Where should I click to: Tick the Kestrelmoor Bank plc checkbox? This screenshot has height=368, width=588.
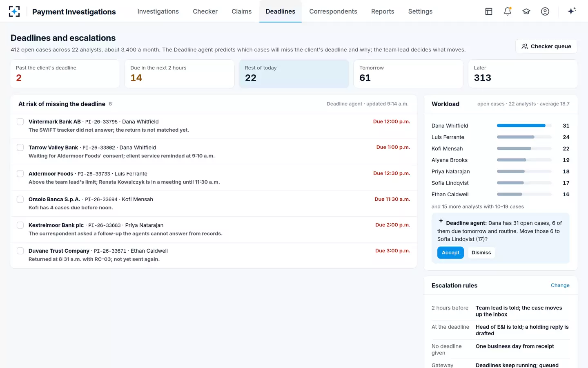pos(20,225)
